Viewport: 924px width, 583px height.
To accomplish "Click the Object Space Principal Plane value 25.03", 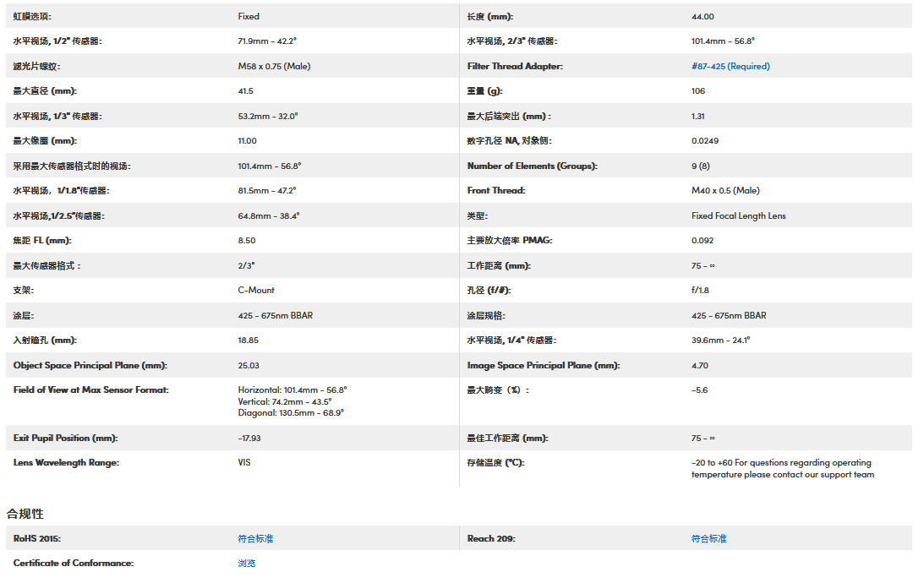I will click(249, 366).
